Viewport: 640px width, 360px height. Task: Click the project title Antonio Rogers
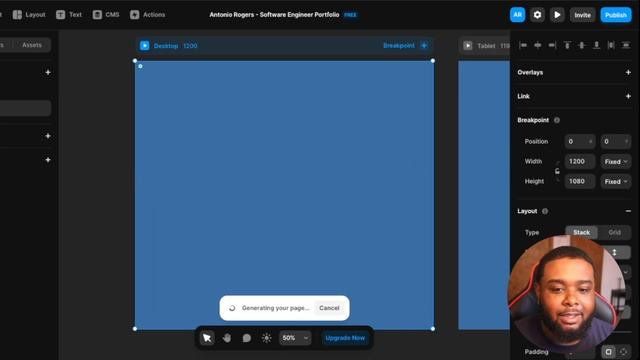click(274, 15)
